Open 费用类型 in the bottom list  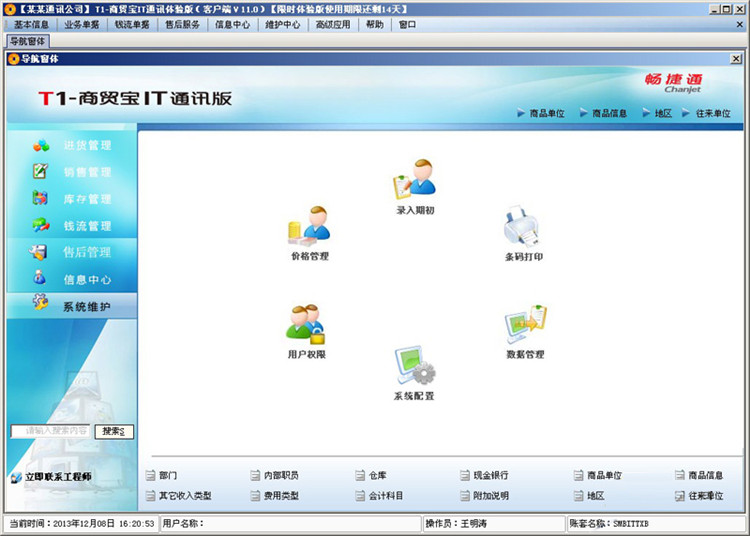click(x=275, y=496)
